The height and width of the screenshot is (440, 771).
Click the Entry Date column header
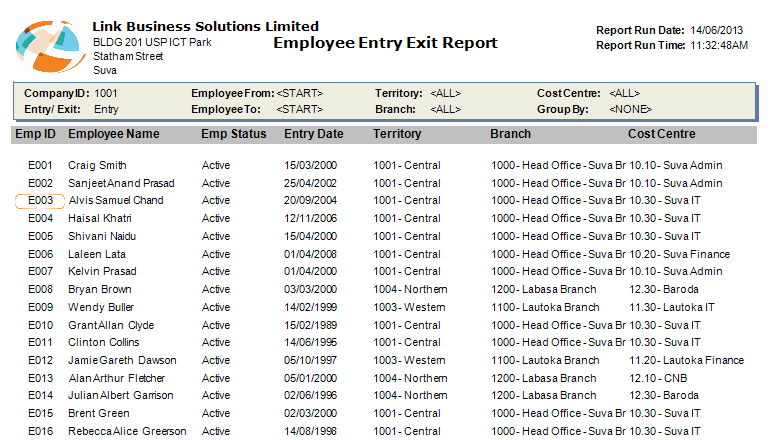point(313,134)
